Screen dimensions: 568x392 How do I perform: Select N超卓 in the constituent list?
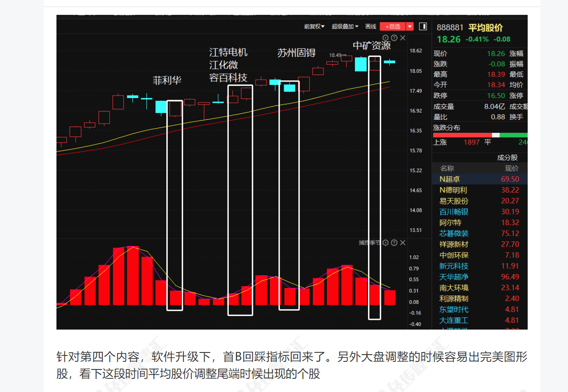480,179
